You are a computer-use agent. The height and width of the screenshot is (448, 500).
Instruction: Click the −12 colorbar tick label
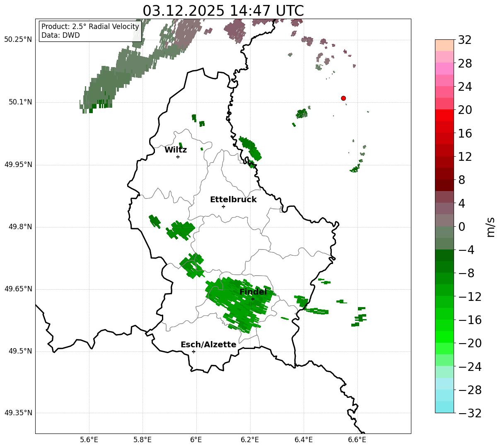point(470,297)
